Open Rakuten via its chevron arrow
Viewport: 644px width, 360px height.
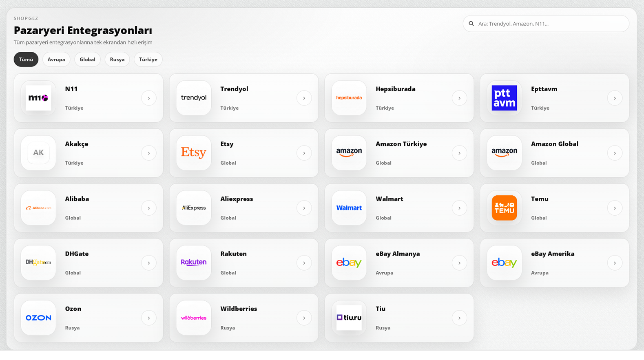[304, 263]
